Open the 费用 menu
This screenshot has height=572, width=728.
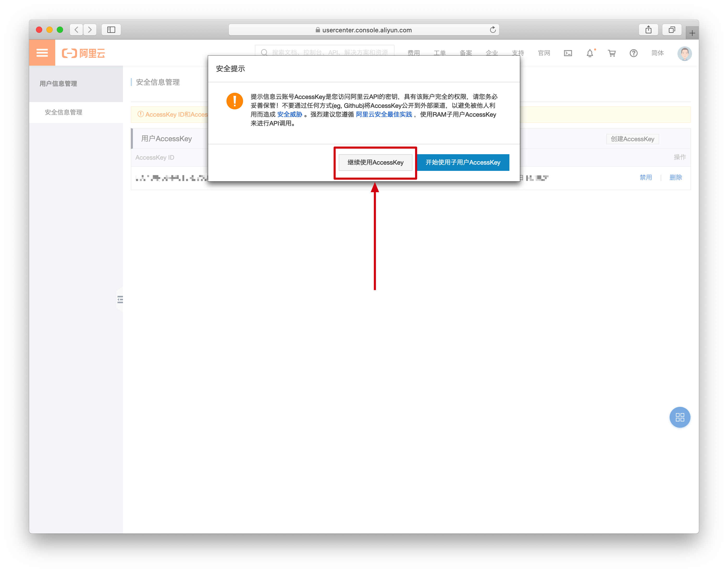pos(414,53)
